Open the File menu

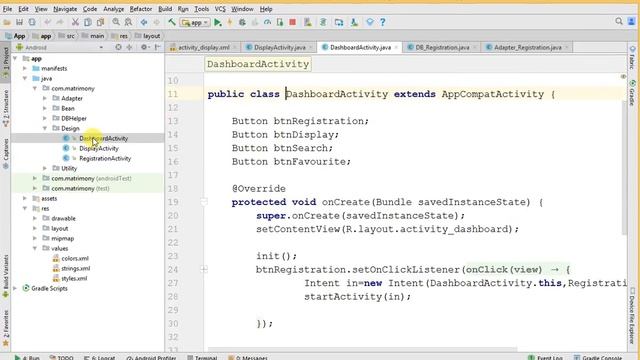pyautogui.click(x=7, y=9)
